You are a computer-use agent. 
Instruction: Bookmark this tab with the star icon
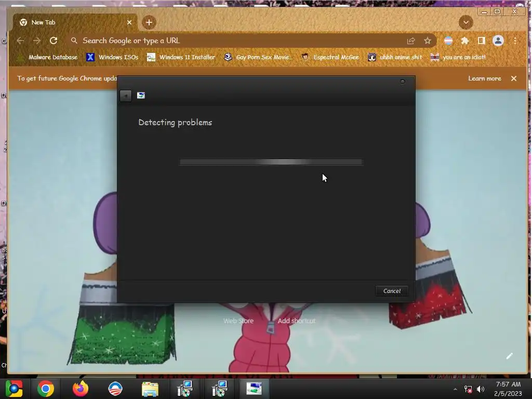click(x=428, y=41)
